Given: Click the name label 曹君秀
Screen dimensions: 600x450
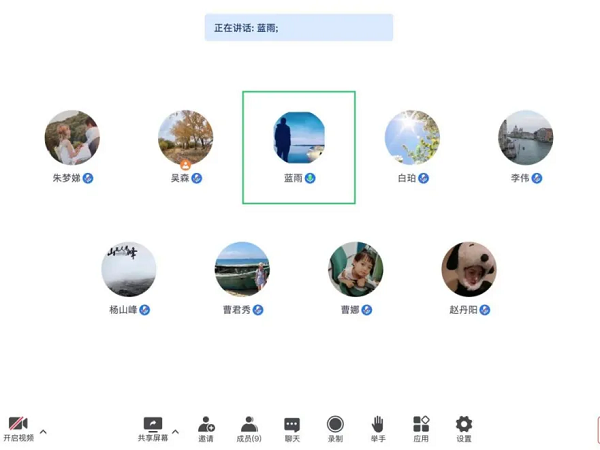Looking at the screenshot, I should (236, 310).
